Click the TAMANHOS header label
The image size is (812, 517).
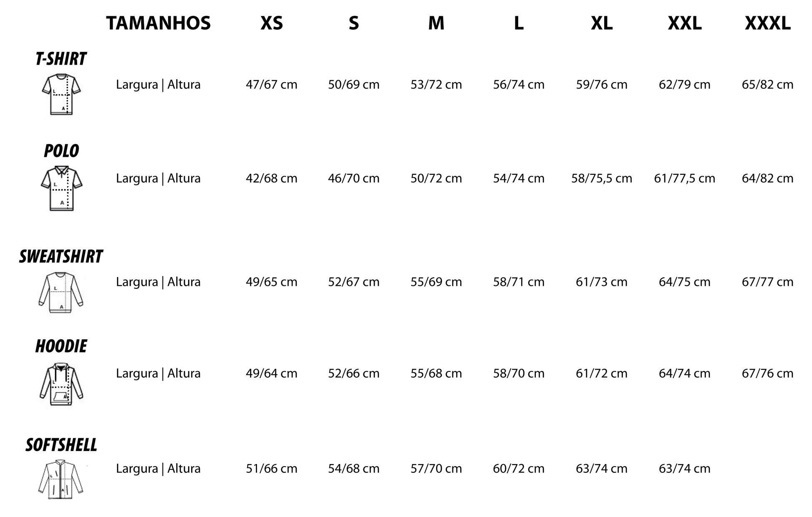click(x=158, y=23)
